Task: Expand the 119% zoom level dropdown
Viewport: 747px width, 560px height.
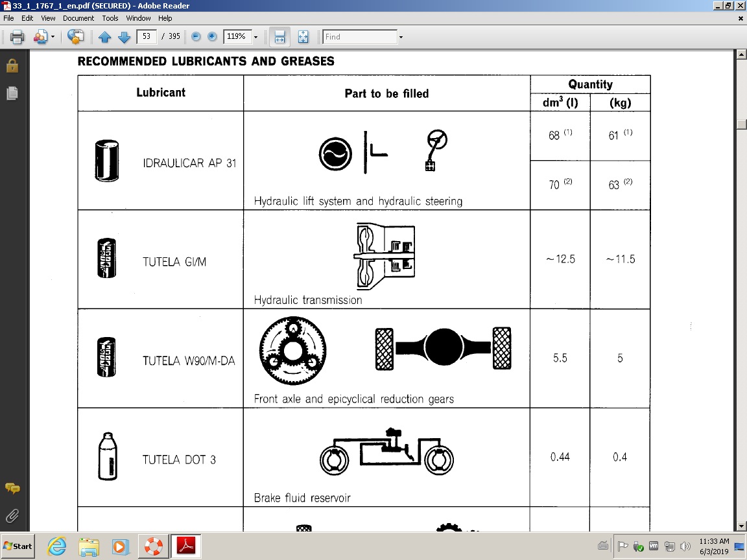Action: pos(255,37)
